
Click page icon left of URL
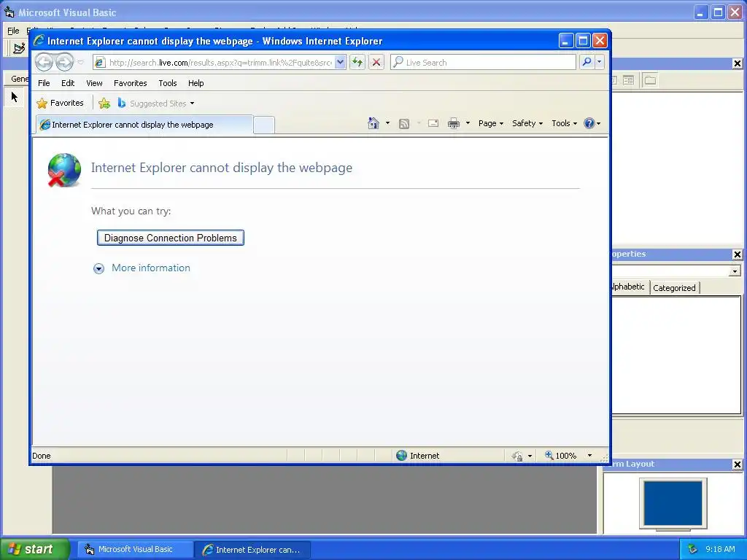(99, 63)
